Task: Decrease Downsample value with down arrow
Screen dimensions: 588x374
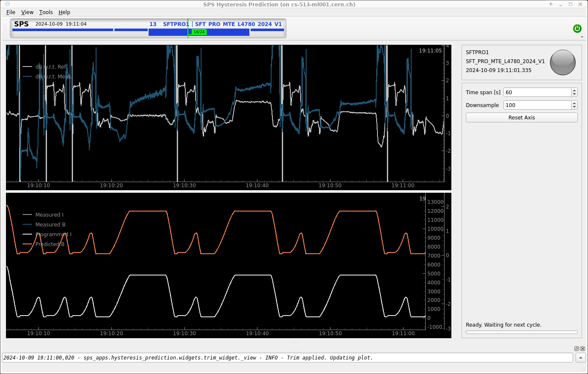Action: tap(574, 107)
